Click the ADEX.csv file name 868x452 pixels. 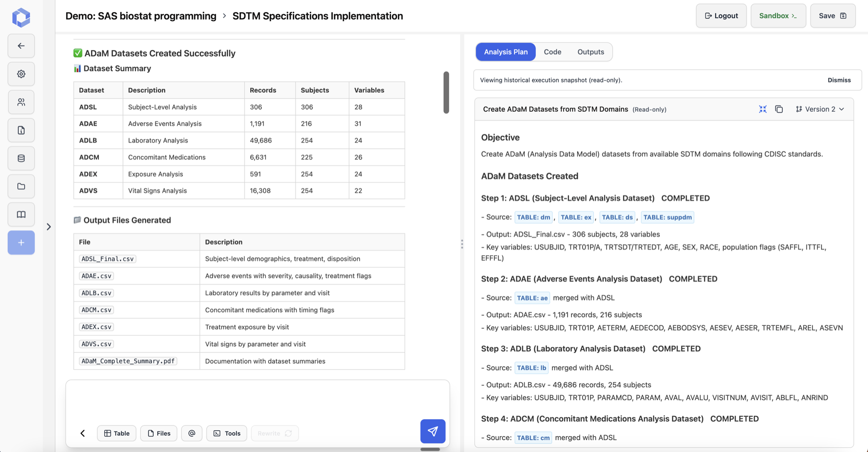(96, 327)
